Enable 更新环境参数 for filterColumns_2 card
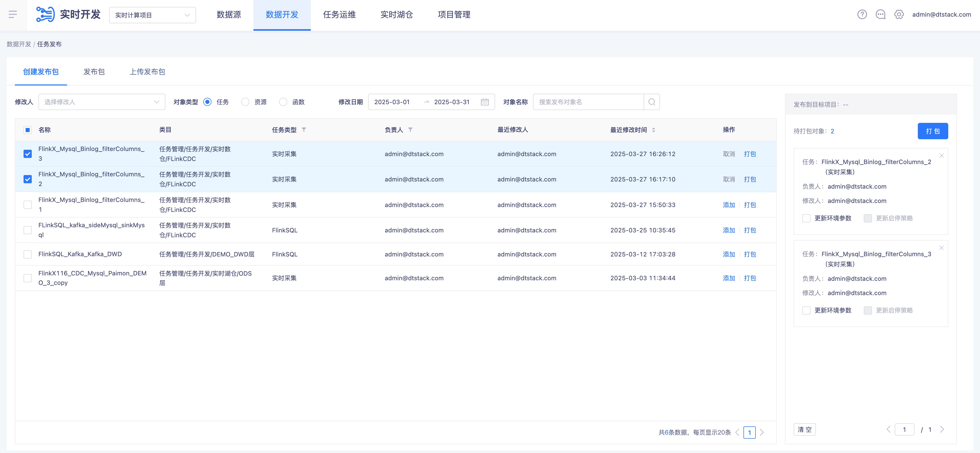The width and height of the screenshot is (980, 453). (x=806, y=218)
